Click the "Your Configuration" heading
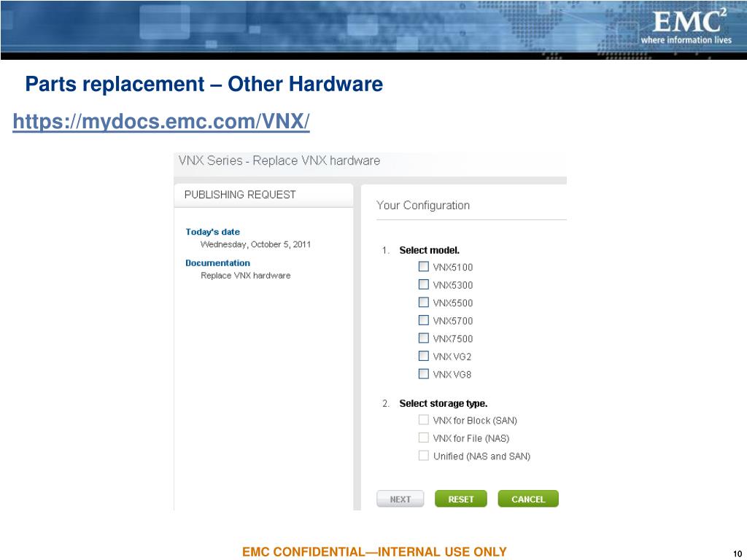The height and width of the screenshot is (560, 747). (423, 205)
